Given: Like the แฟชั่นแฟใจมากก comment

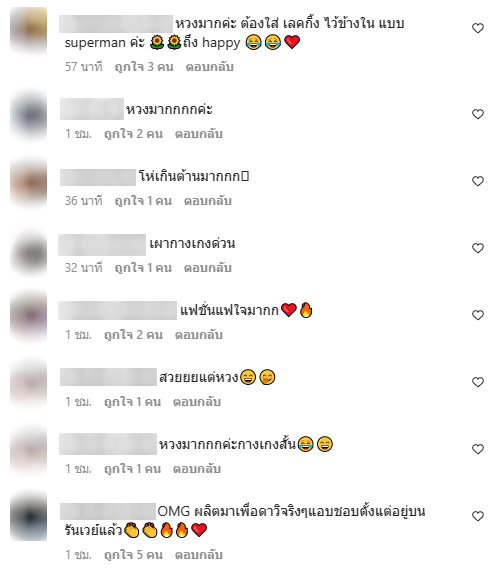Looking at the screenshot, I should (x=478, y=315).
